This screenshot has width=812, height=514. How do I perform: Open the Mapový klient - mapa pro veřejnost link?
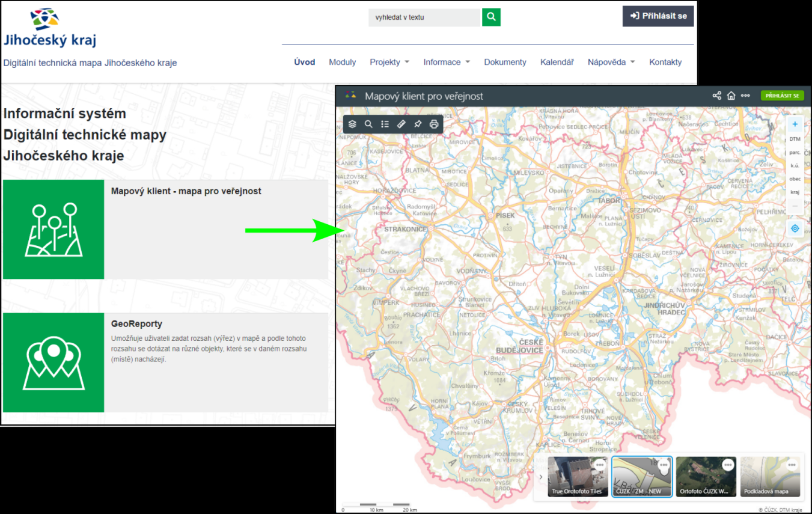186,191
